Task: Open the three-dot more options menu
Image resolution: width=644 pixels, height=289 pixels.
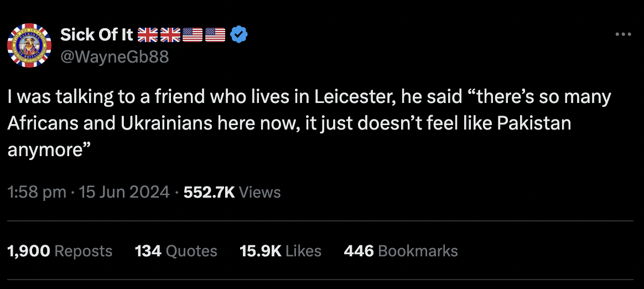Action: click(623, 34)
